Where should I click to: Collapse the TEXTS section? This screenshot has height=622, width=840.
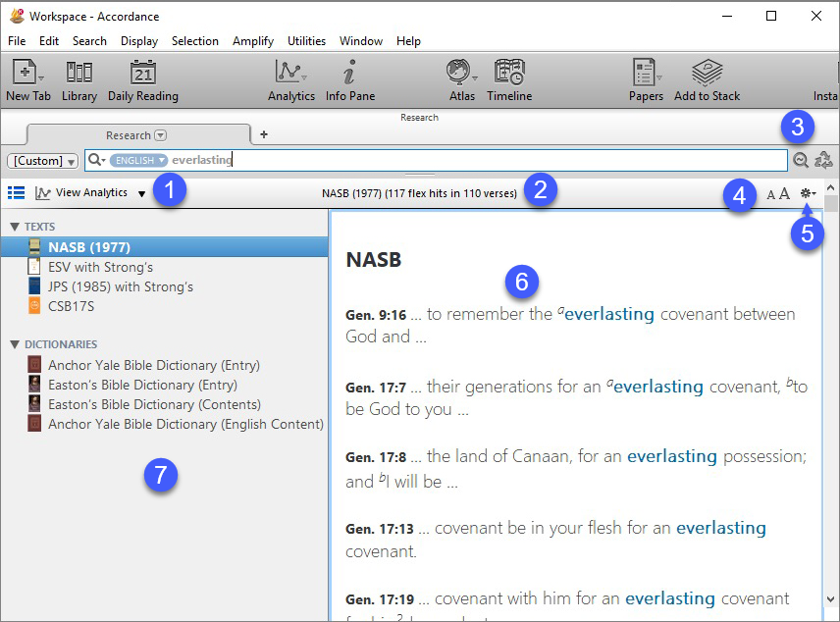(15, 227)
